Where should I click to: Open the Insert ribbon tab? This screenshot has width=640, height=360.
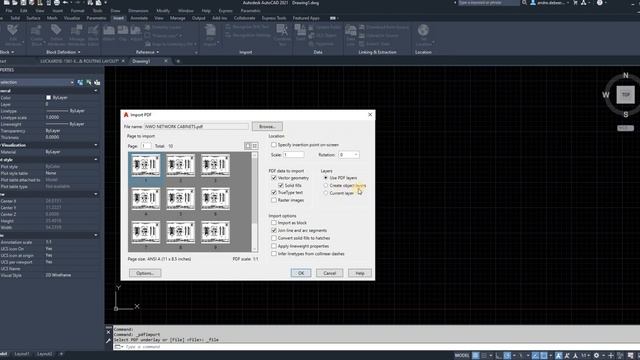118,18
